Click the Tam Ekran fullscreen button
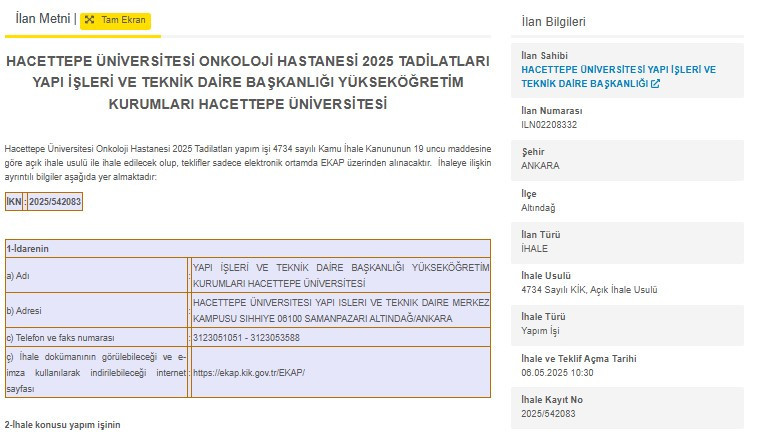The image size is (766, 432). click(x=115, y=21)
